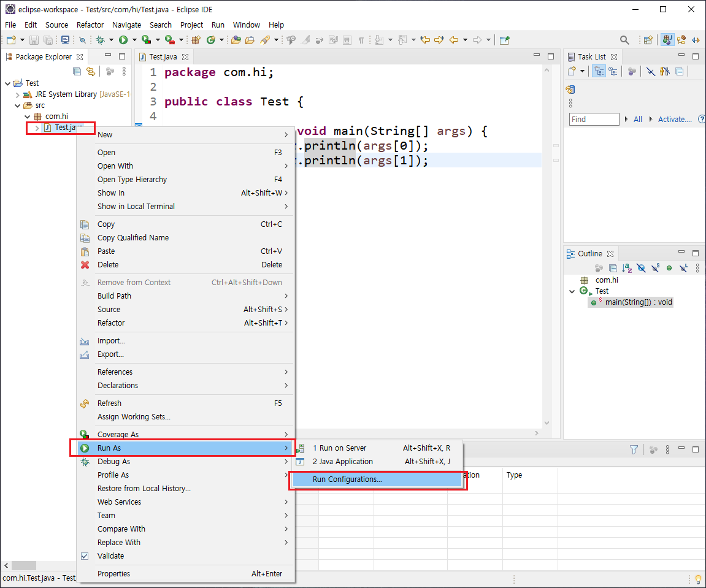Open the Refactor menu in menu bar

[x=90, y=25]
